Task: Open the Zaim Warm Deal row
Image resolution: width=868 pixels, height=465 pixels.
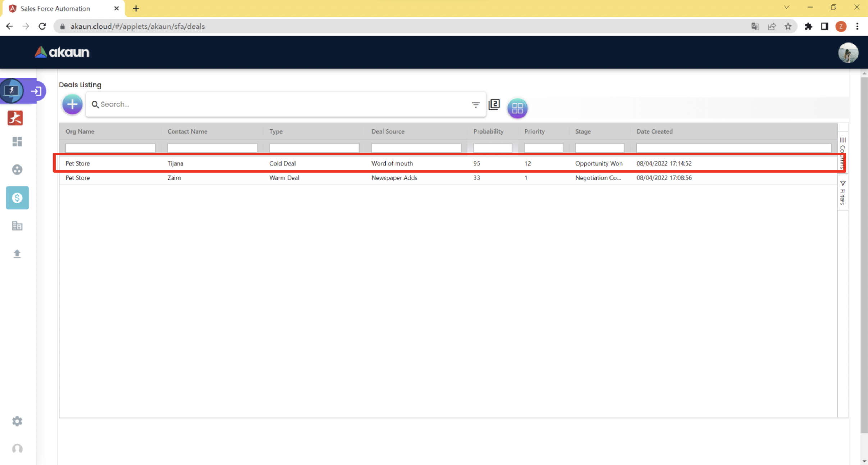Action: (x=284, y=178)
